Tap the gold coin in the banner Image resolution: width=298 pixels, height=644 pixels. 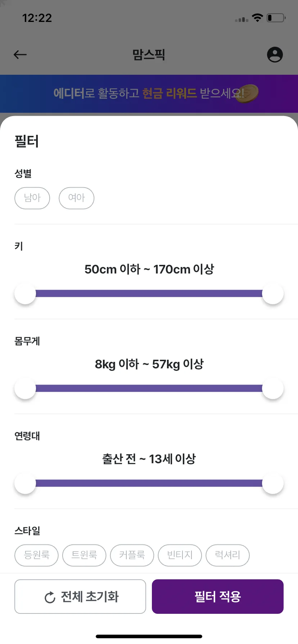click(x=248, y=93)
